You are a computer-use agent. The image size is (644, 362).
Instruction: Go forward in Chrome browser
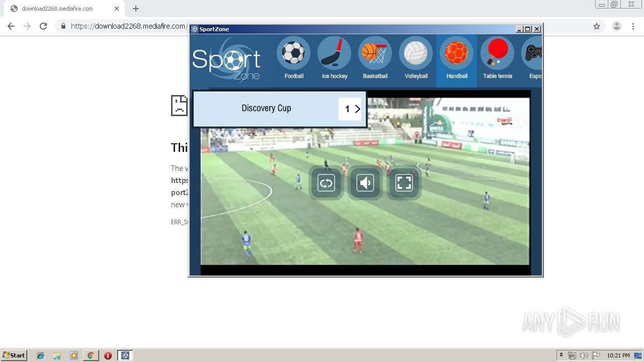pos(27,26)
